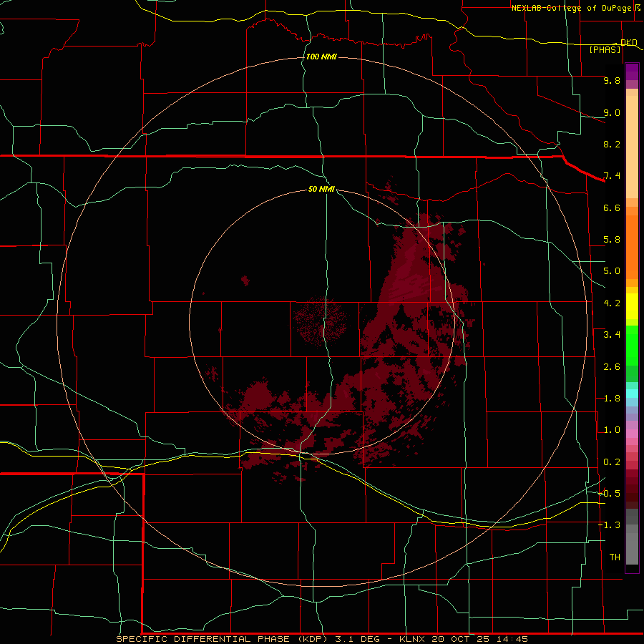Click the "100 NMI" range ring label
The height and width of the screenshot is (644, 644).
point(321,57)
